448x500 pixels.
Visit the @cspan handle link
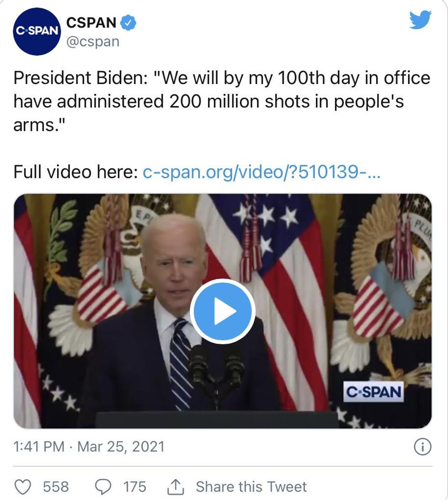coord(93,42)
